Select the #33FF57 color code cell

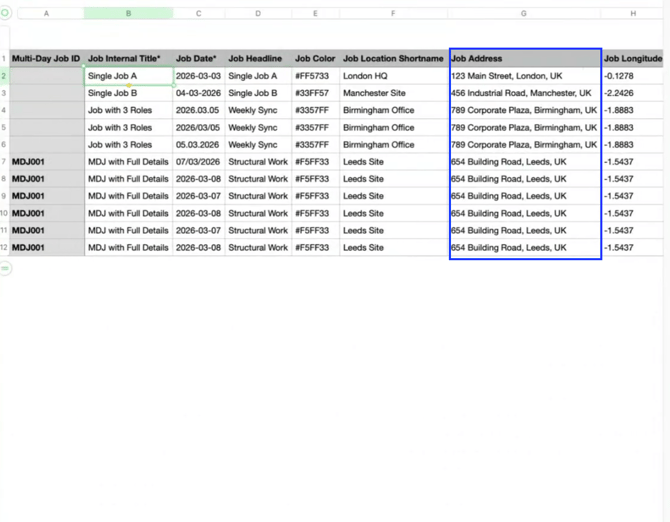pyautogui.click(x=315, y=93)
